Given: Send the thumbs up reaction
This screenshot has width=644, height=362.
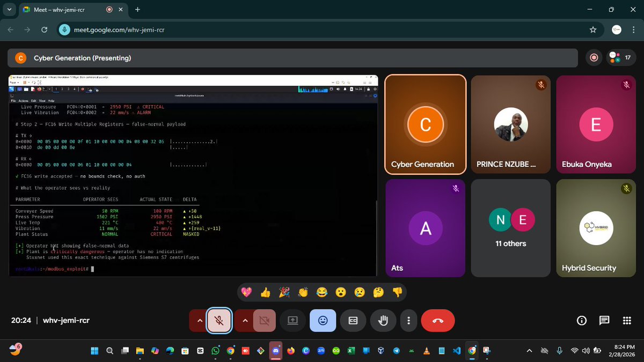Looking at the screenshot, I should [x=265, y=292].
